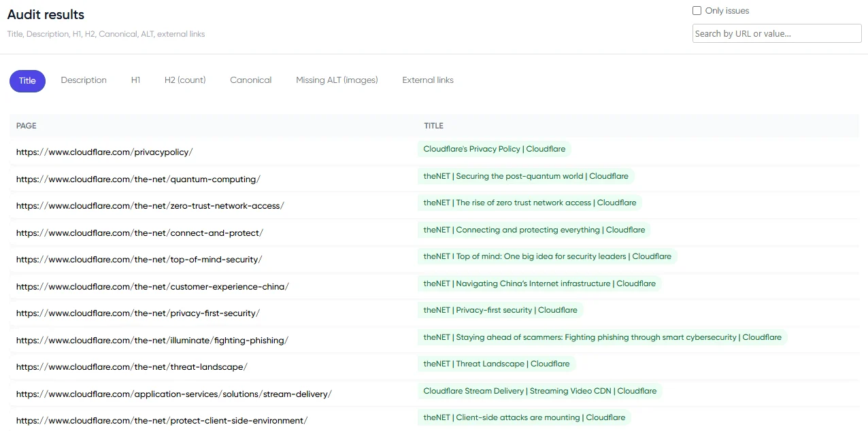The image size is (868, 431).
Task: Click the fighting phishing title badge
Action: tap(602, 337)
